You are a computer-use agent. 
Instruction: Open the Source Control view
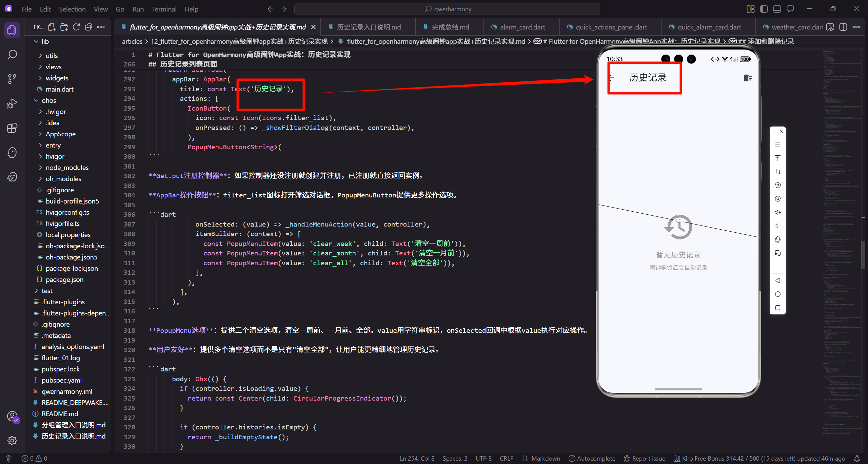click(12, 79)
